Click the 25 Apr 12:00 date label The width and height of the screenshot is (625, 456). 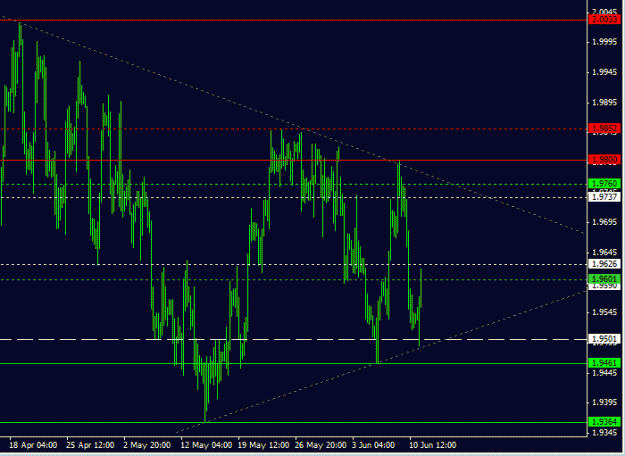(x=90, y=445)
